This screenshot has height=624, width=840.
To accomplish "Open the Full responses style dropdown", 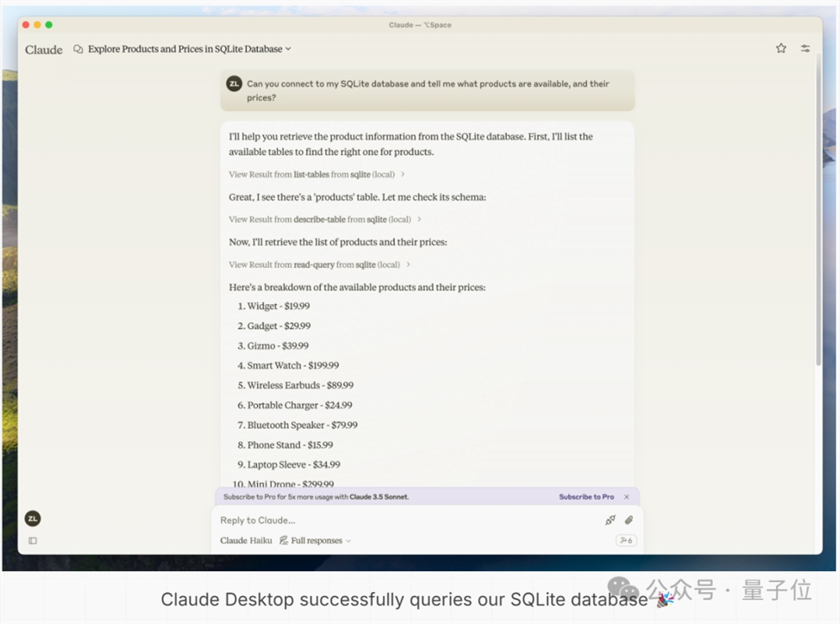I will (316, 541).
